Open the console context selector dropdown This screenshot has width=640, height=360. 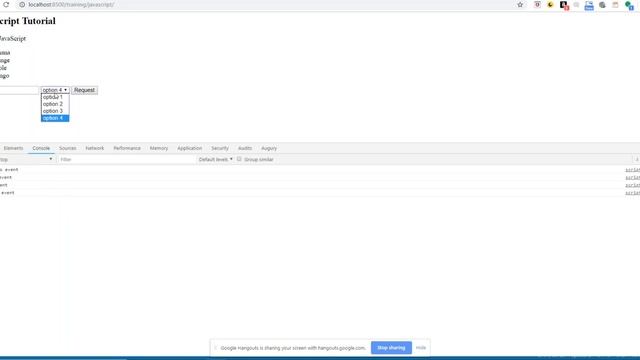tap(27, 159)
